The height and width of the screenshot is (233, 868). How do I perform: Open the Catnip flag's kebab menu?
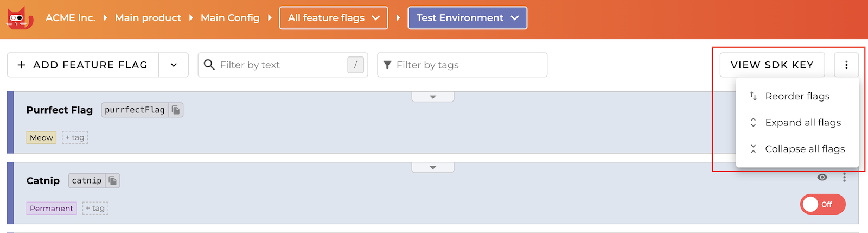[x=844, y=178]
